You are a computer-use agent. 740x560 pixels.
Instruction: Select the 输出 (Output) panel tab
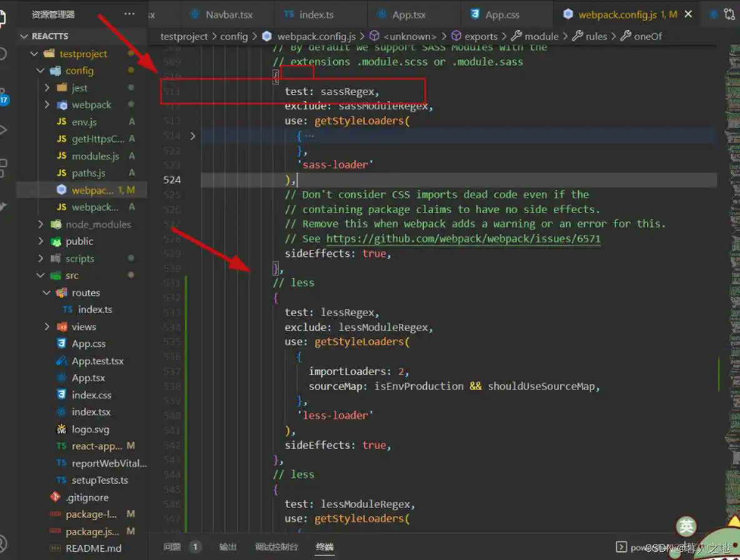227,546
